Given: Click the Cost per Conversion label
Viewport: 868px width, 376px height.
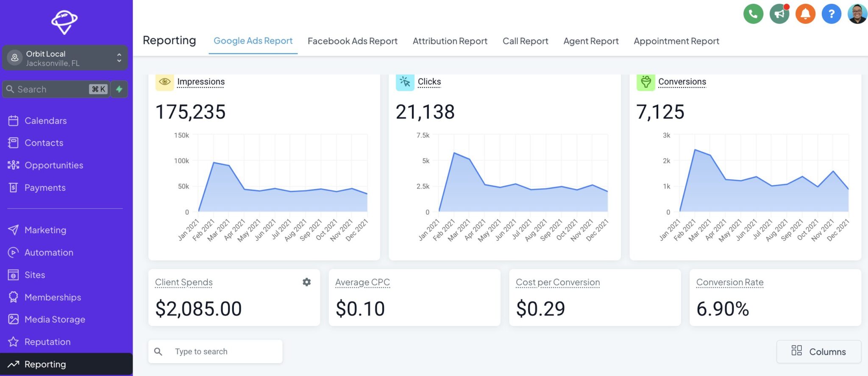Looking at the screenshot, I should coord(558,282).
